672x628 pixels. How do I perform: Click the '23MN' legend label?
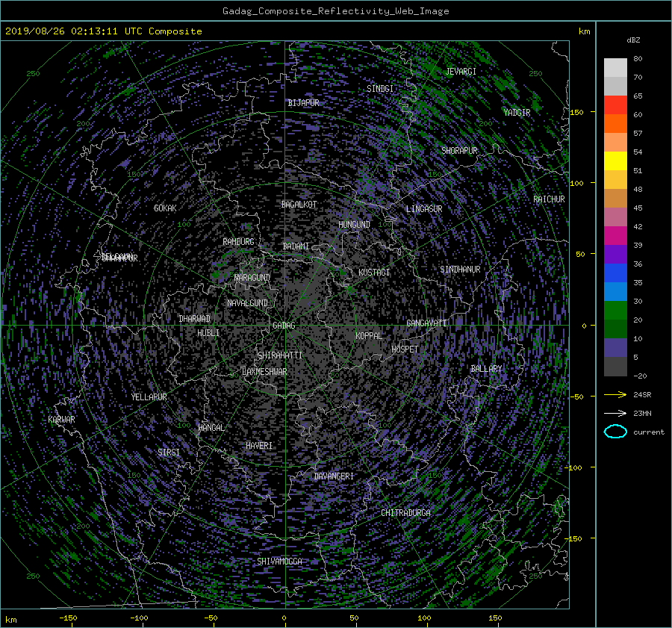[x=642, y=414]
